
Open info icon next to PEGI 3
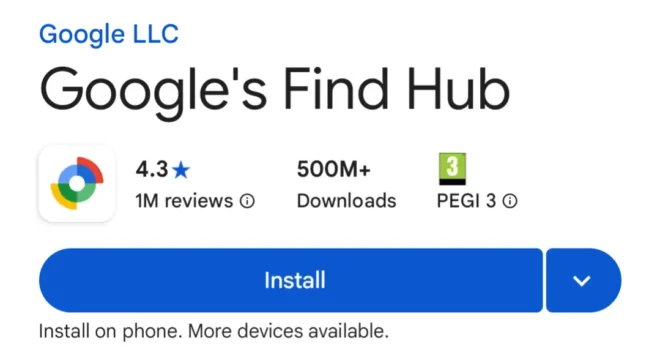[510, 201]
